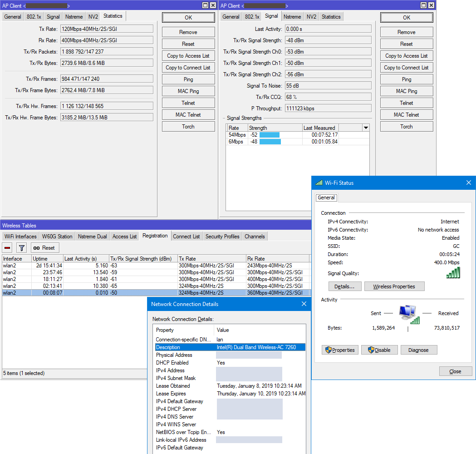Open the 802.1x tab in left AP Client
476x454 pixels.
click(34, 17)
